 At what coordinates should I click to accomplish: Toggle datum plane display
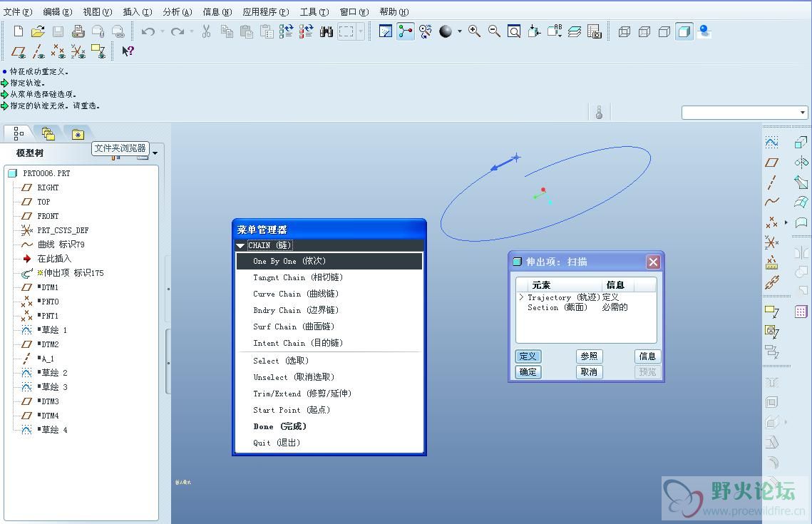pyautogui.click(x=18, y=51)
